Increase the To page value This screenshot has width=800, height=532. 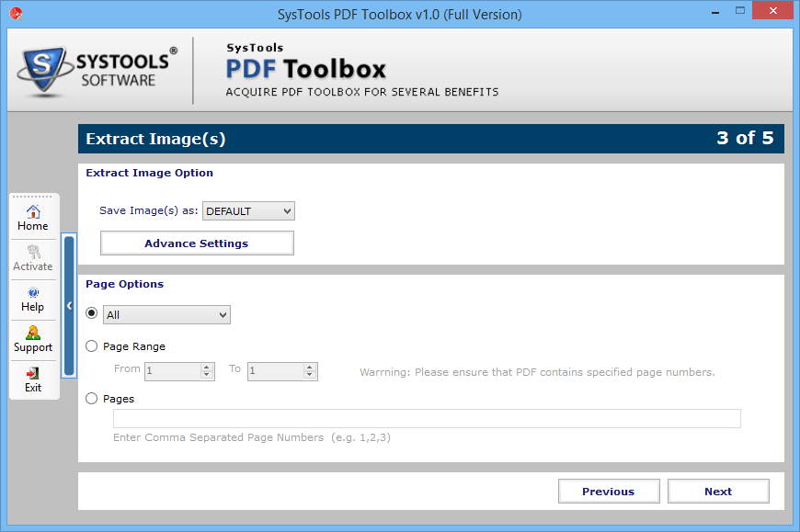pyautogui.click(x=310, y=368)
